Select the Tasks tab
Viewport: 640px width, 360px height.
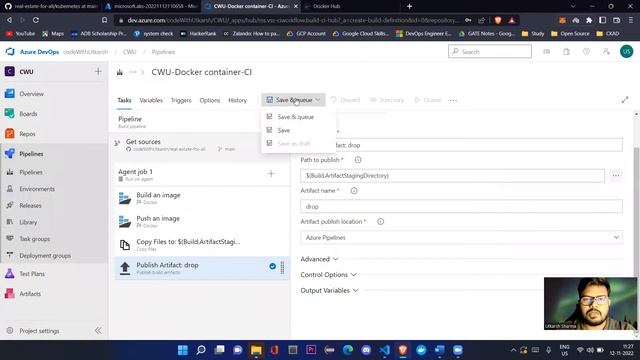[x=124, y=100]
